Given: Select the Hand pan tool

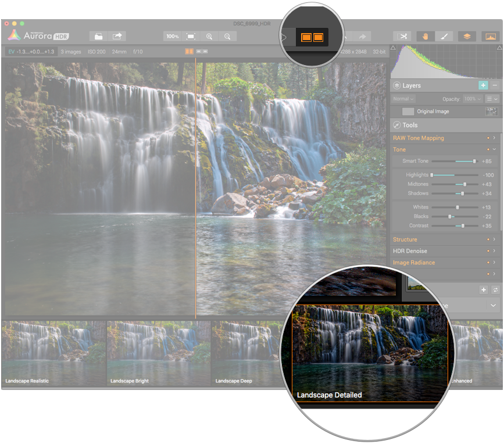Looking at the screenshot, I should [x=425, y=36].
